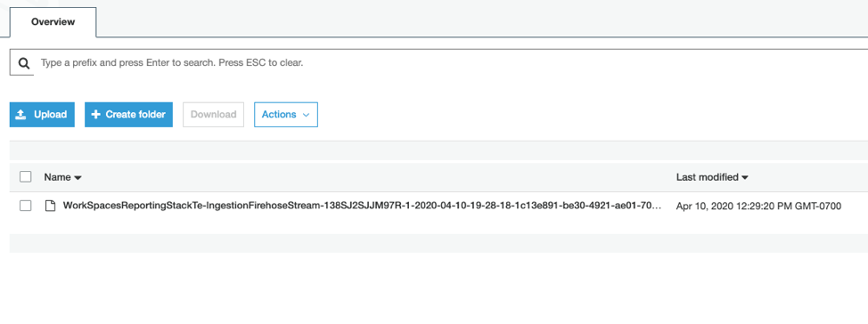868x324 pixels.
Task: Click the Name column header
Action: 58,177
